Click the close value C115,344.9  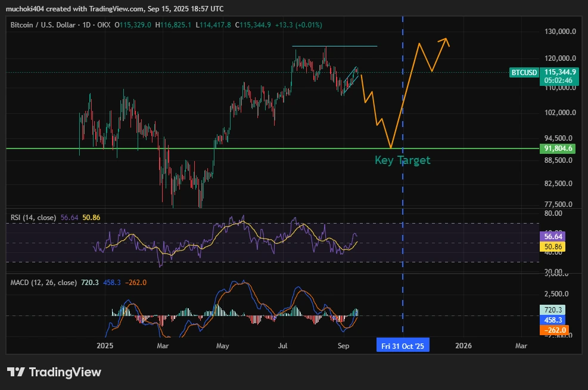click(x=253, y=25)
